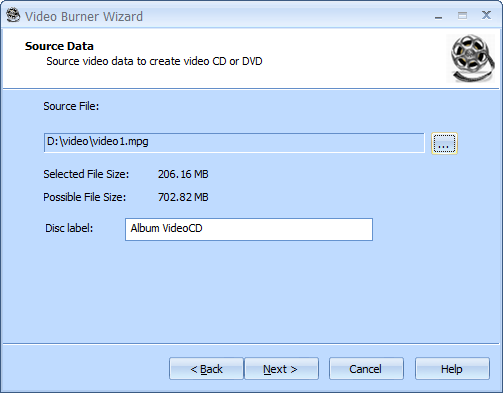Click the Video Burner Wizard title text
Viewport: 503px width, 393px height.
click(84, 16)
